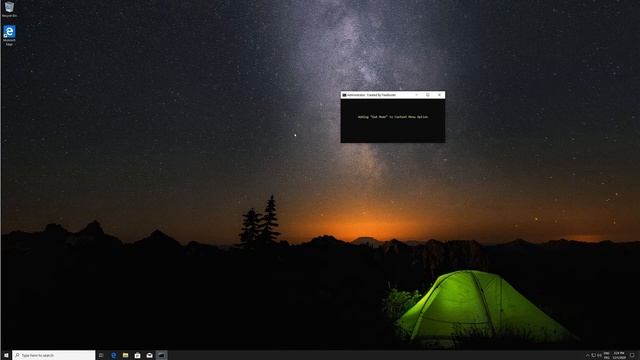Click the command prompt title bar icon
Image resolution: width=640 pixels, height=360 pixels.
tap(344, 95)
